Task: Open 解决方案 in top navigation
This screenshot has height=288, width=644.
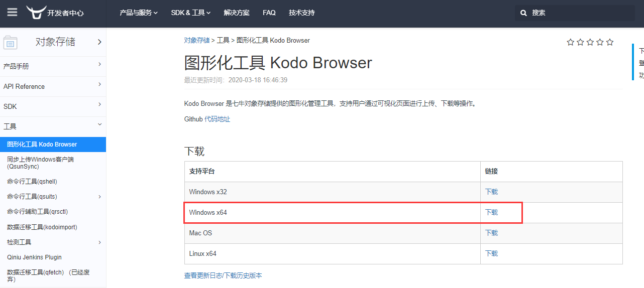Action: [x=237, y=13]
